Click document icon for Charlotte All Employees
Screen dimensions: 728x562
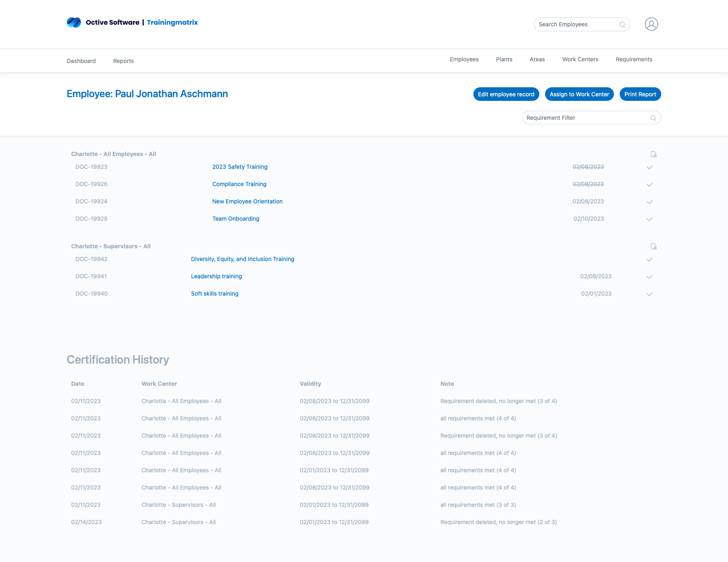[x=653, y=154]
